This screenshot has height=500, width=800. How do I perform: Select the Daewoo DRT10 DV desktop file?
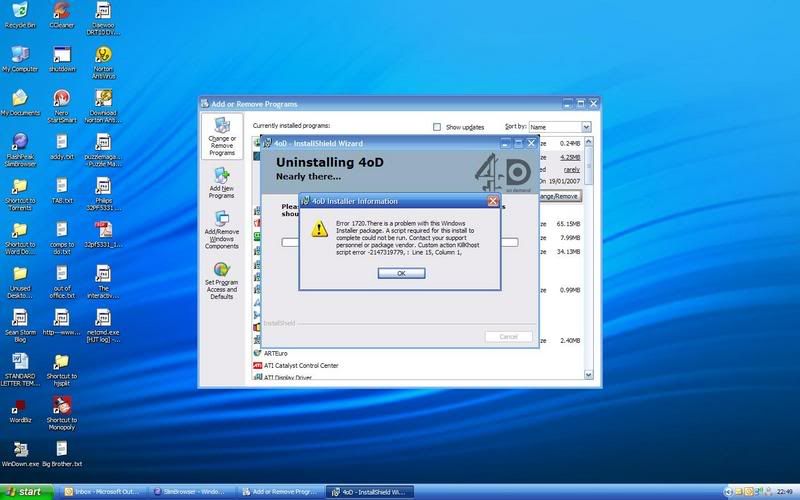tap(103, 18)
